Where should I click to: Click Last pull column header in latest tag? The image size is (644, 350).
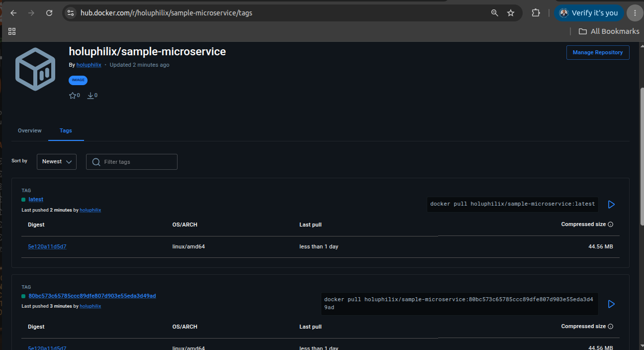[x=310, y=225]
